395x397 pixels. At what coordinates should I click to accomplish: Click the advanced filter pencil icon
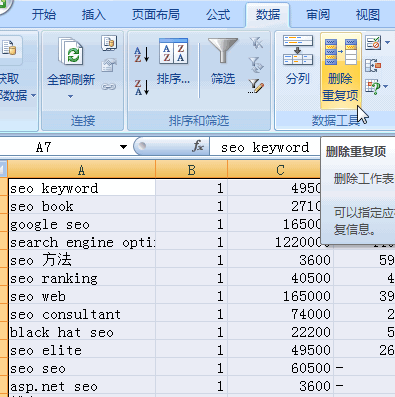point(256,86)
